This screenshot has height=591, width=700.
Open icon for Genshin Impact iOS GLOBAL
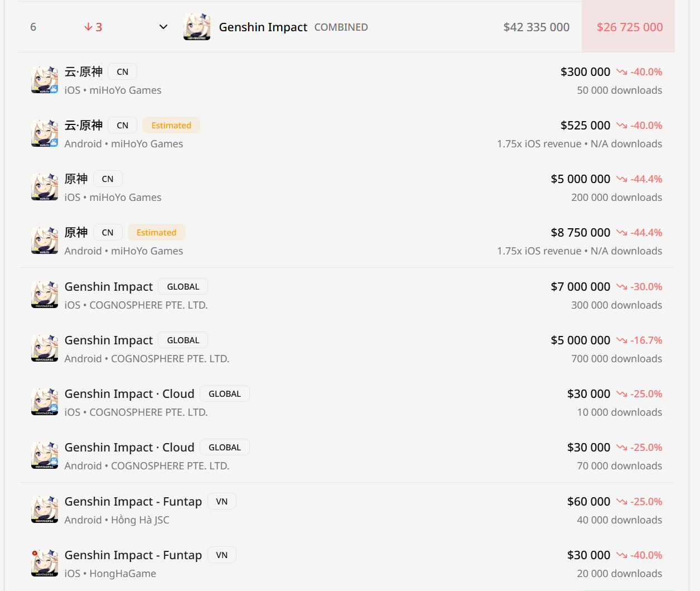[45, 295]
